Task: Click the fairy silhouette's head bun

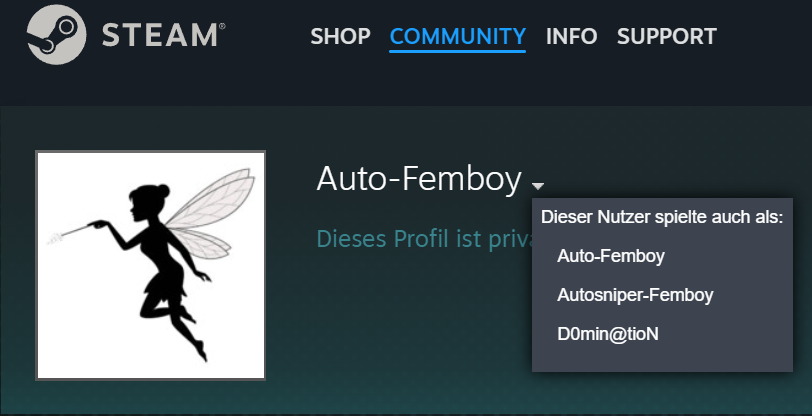Action: coord(163,190)
